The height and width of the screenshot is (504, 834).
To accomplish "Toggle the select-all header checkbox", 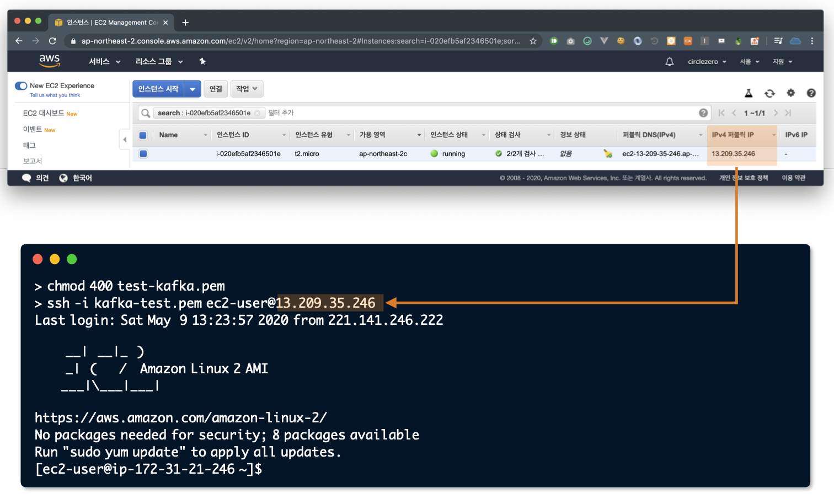I will tap(143, 135).
